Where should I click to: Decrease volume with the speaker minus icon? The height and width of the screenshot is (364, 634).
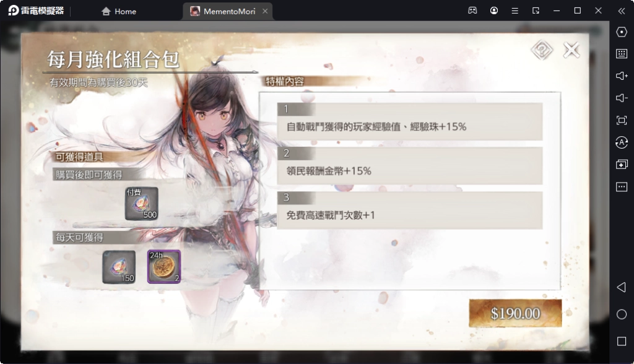coord(622,98)
